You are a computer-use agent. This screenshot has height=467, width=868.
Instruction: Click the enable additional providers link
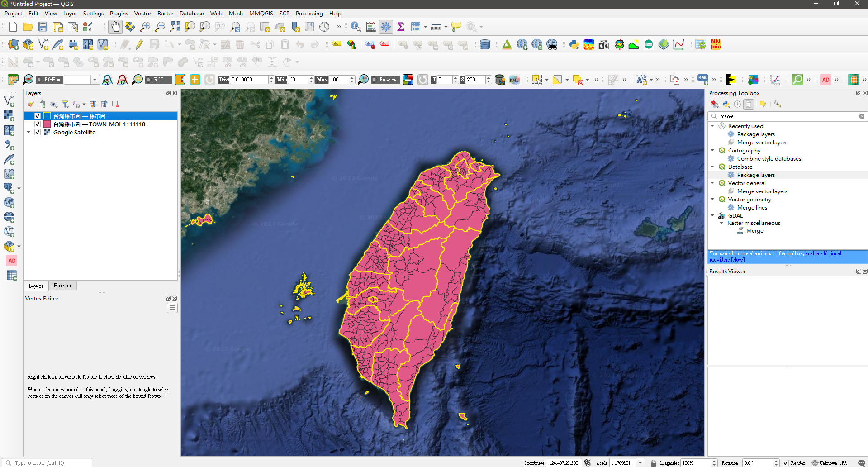tap(823, 253)
